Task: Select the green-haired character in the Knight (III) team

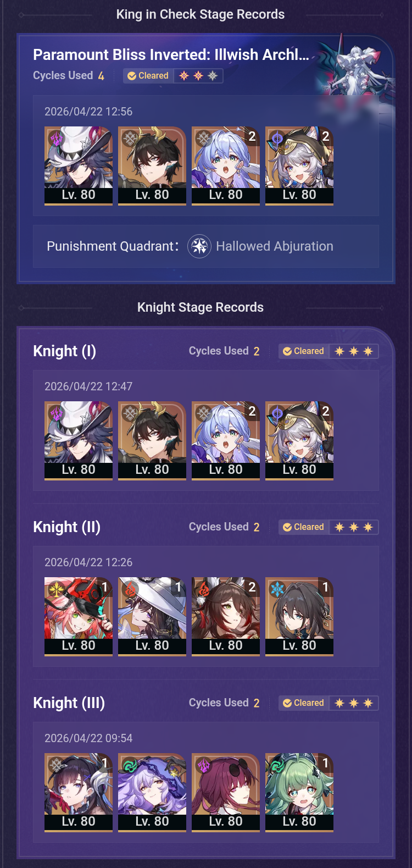Action: pyautogui.click(x=299, y=793)
